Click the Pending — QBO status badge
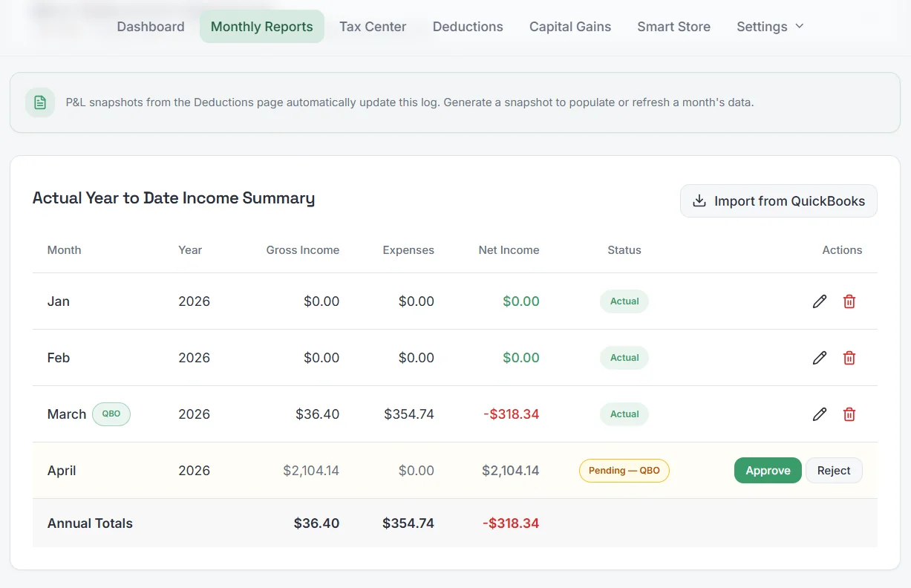The image size is (911, 588). (x=624, y=471)
